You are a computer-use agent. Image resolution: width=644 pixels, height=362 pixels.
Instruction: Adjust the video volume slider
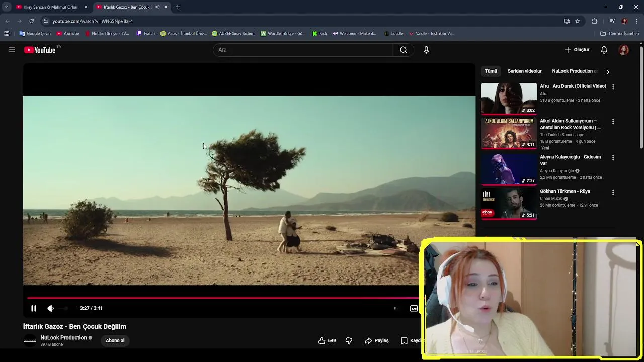[63, 308]
